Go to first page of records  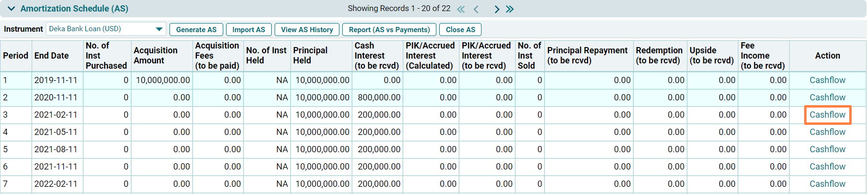(x=461, y=9)
